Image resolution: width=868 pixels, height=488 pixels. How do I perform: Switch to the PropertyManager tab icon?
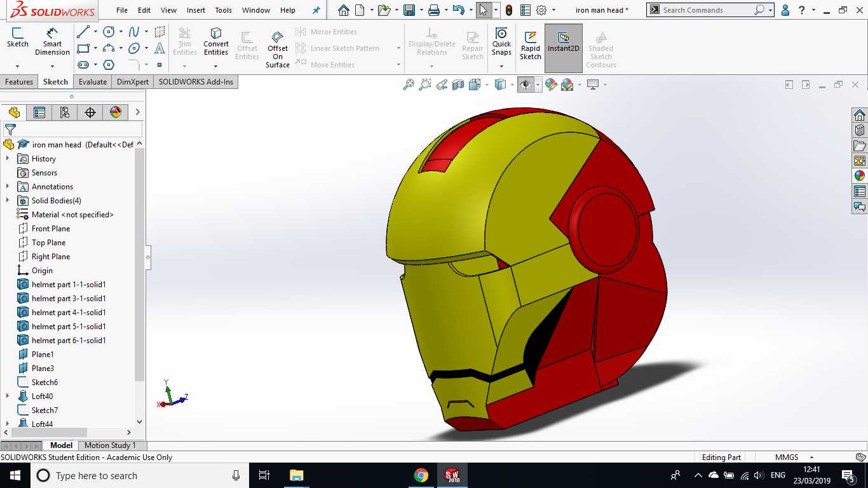[39, 112]
